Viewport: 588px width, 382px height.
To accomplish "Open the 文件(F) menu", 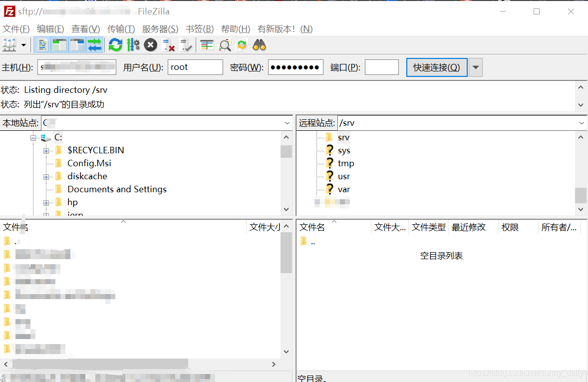I will (16, 29).
